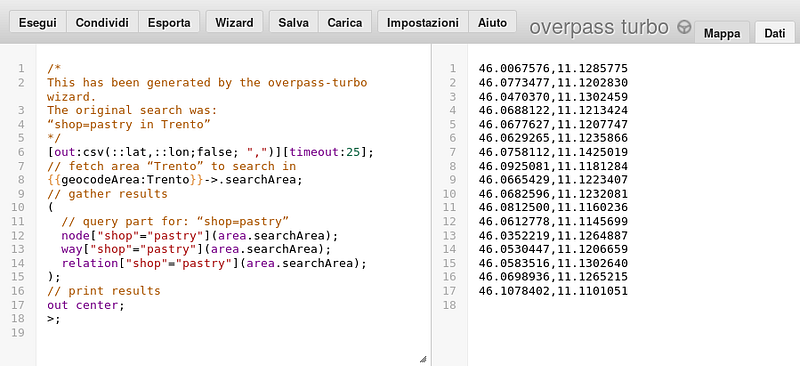Click result 46.0677627,11.1207747
Image resolution: width=800 pixels, height=366 pixels.
point(553,124)
